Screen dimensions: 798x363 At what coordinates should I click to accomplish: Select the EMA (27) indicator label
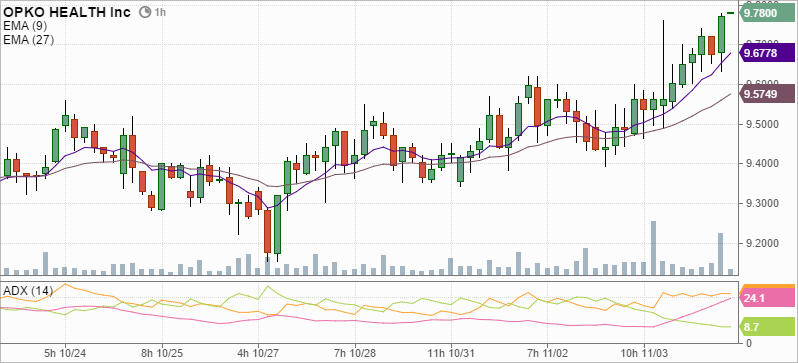coord(28,40)
